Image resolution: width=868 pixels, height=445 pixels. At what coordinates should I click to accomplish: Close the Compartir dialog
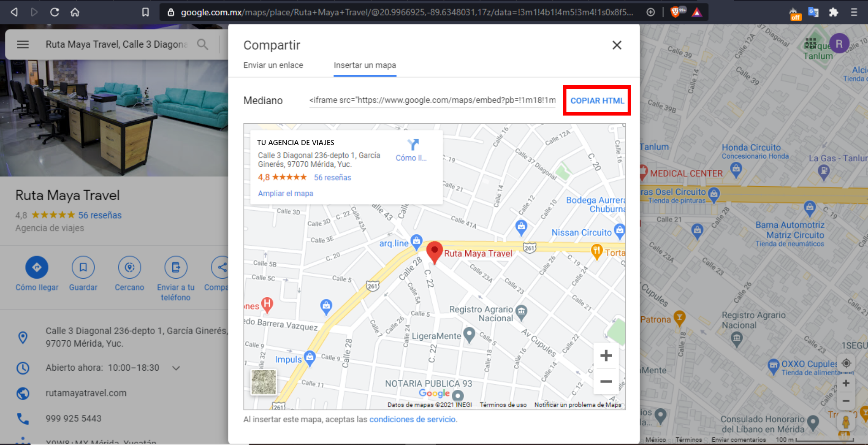tap(617, 45)
